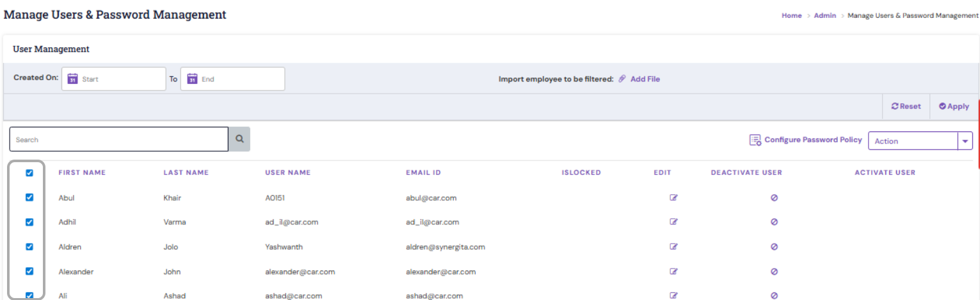Deactivate user Abul Khair
The height and width of the screenshot is (300, 980).
click(x=774, y=197)
